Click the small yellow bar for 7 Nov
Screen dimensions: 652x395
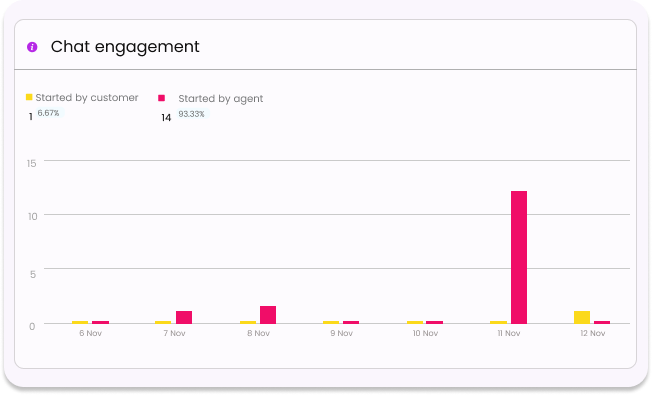pos(163,322)
